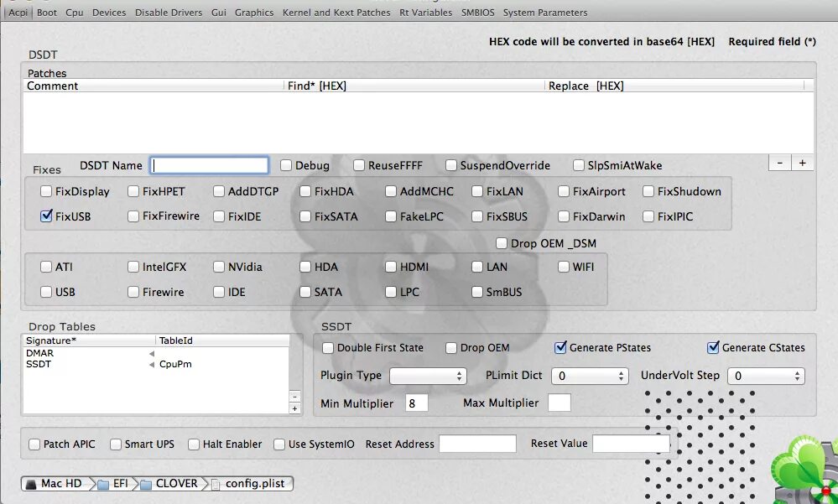Click inside the DSDT Name field
Screen dimensions: 838x504
(209, 165)
